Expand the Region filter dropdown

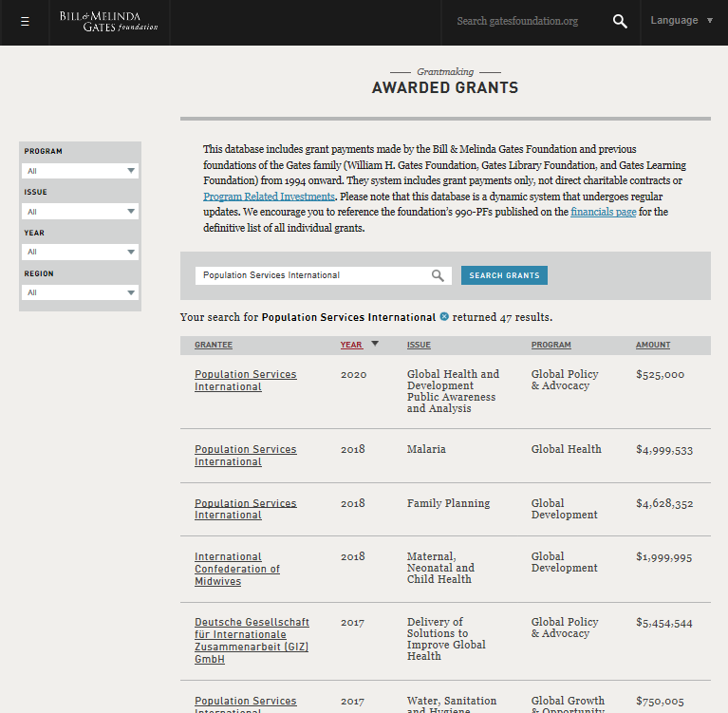[80, 292]
